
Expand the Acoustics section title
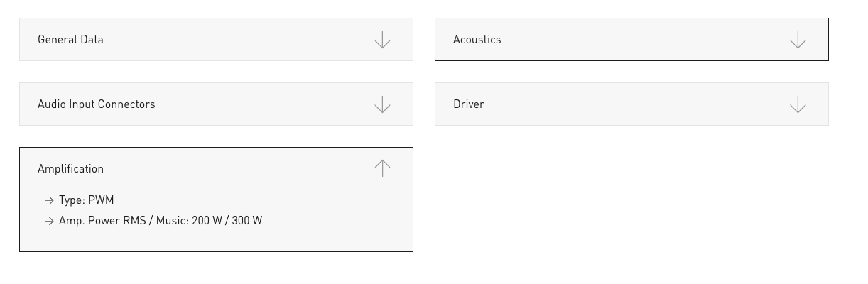click(x=477, y=40)
